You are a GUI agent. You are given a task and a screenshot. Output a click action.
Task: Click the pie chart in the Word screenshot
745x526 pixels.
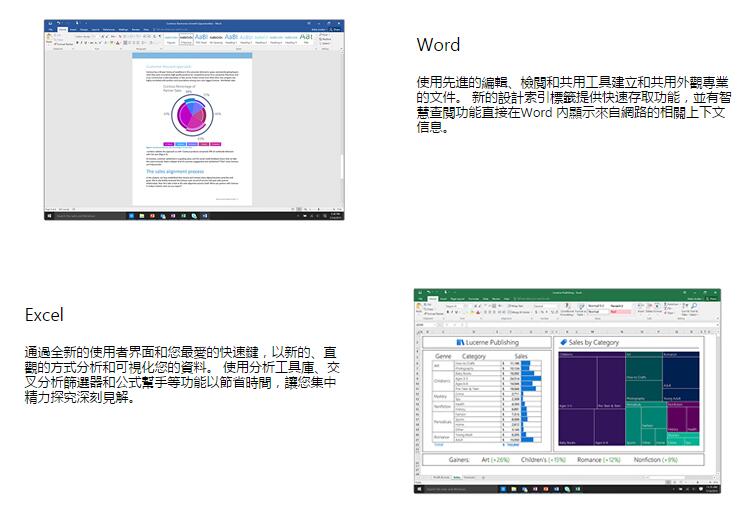192,115
